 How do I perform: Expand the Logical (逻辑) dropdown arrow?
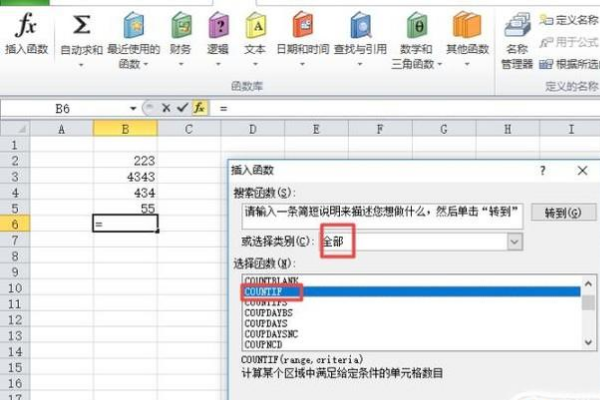(x=218, y=64)
